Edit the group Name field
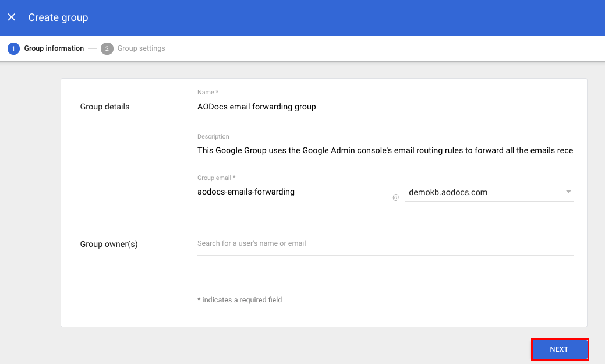 (x=385, y=107)
